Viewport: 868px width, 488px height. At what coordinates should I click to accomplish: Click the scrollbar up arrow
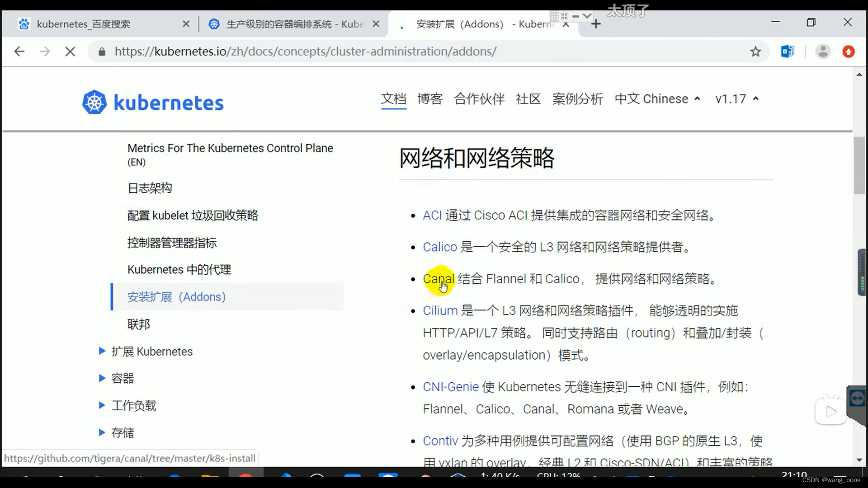pos(859,75)
